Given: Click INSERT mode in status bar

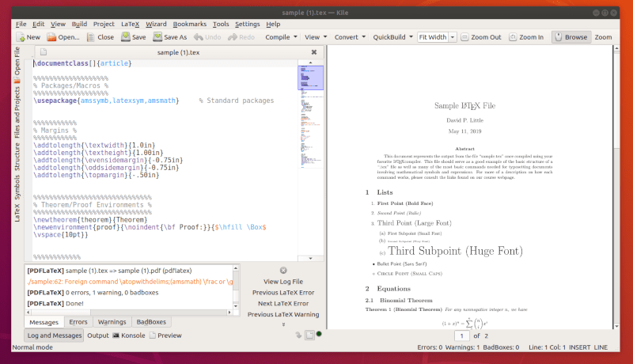Looking at the screenshot, I should pyautogui.click(x=580, y=347).
